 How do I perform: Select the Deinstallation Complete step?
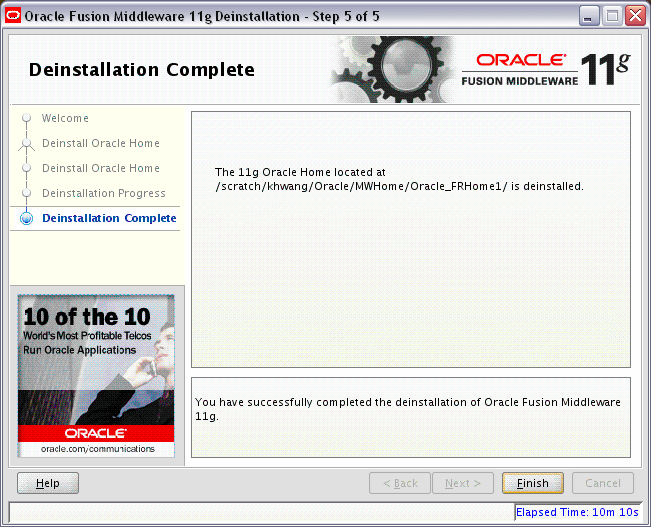coord(109,218)
